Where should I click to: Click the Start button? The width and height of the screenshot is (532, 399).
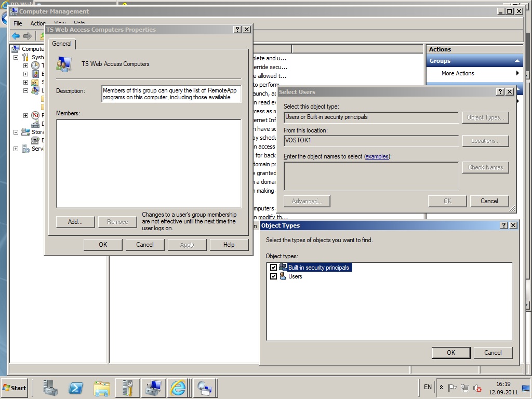click(15, 388)
